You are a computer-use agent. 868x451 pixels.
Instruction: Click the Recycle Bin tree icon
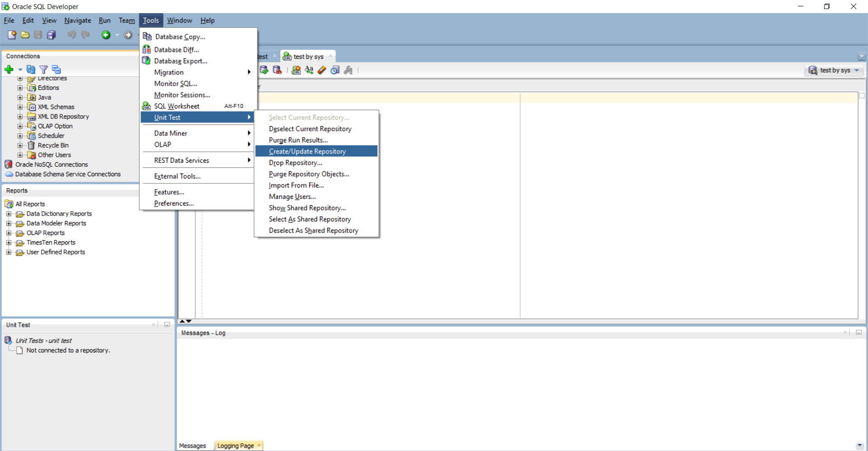[x=31, y=145]
